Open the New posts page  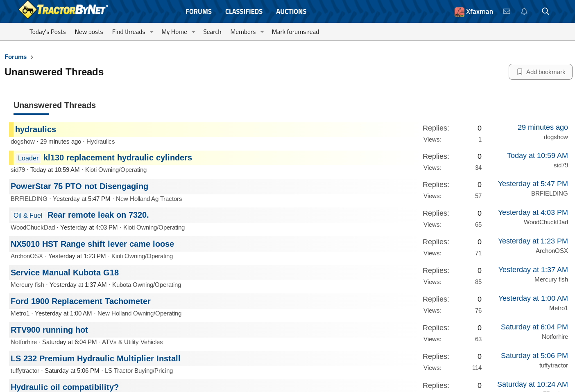(x=89, y=32)
